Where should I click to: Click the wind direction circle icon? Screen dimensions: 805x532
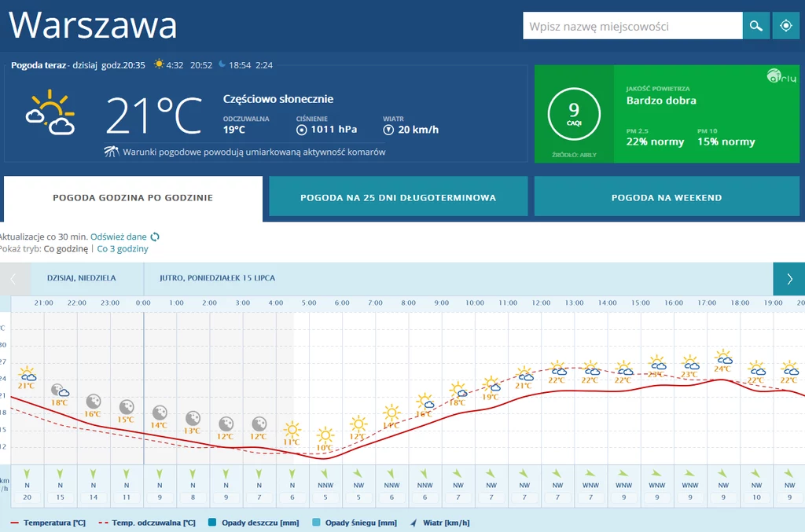[x=388, y=130]
